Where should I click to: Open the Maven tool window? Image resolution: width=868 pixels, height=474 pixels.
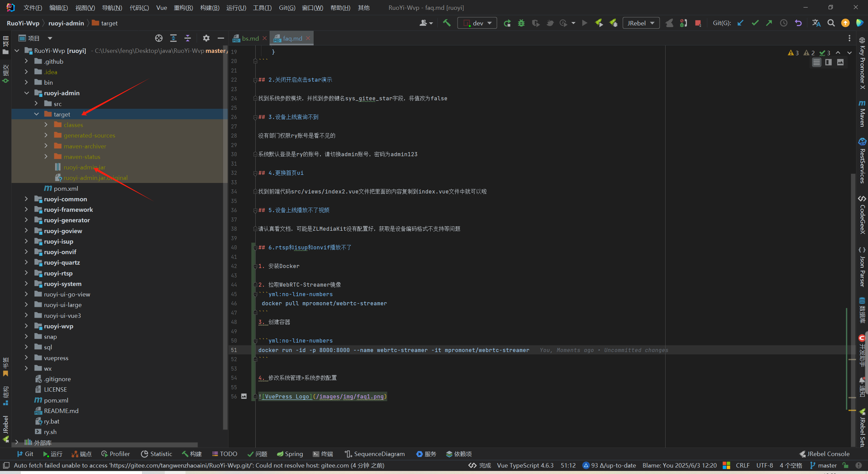862,114
